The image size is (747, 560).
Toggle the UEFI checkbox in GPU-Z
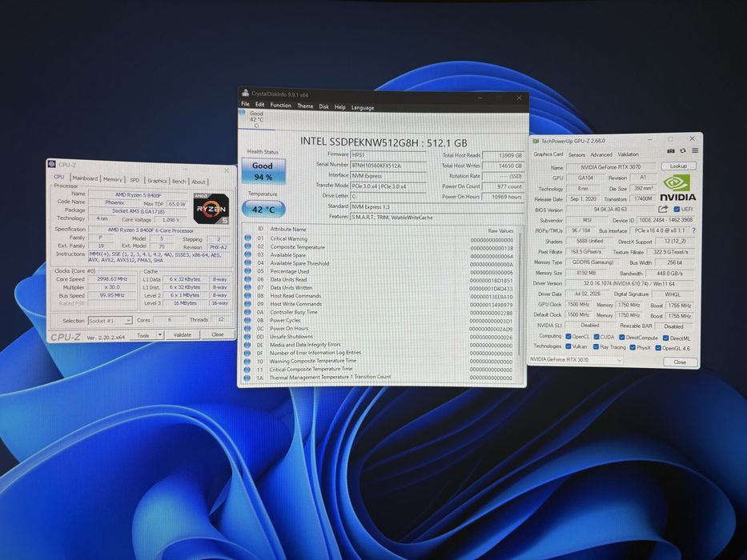tap(677, 209)
